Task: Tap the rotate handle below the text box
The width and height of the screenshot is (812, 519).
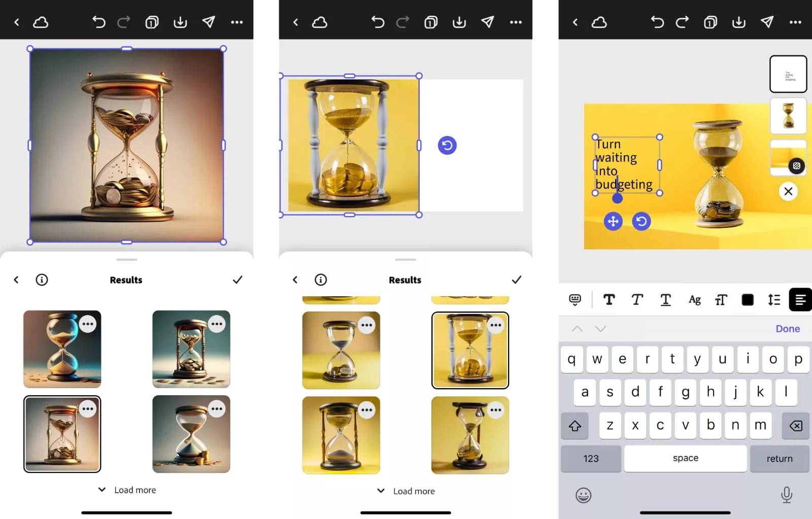Action: (641, 221)
